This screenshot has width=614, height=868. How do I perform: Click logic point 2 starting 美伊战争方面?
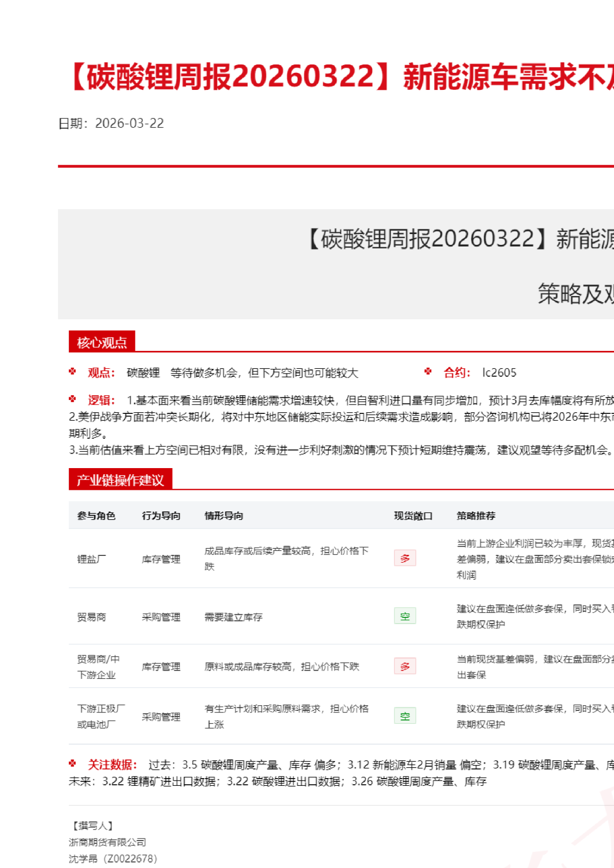point(341,425)
